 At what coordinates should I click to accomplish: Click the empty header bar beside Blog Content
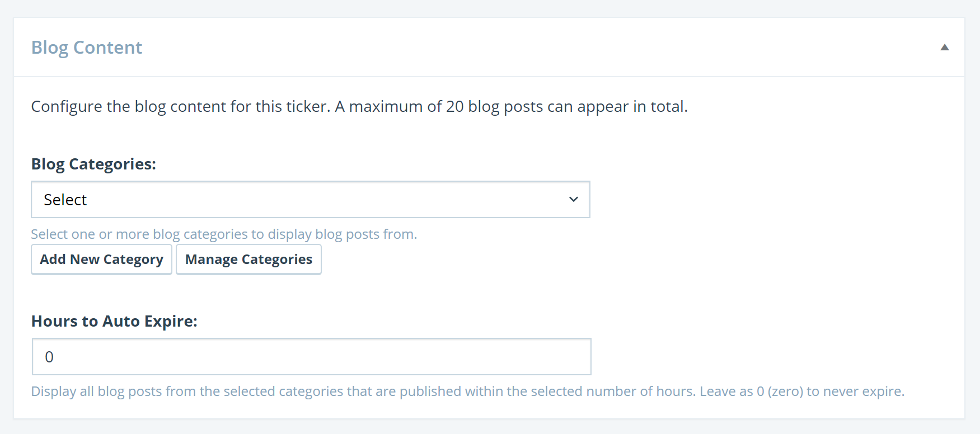click(504, 48)
